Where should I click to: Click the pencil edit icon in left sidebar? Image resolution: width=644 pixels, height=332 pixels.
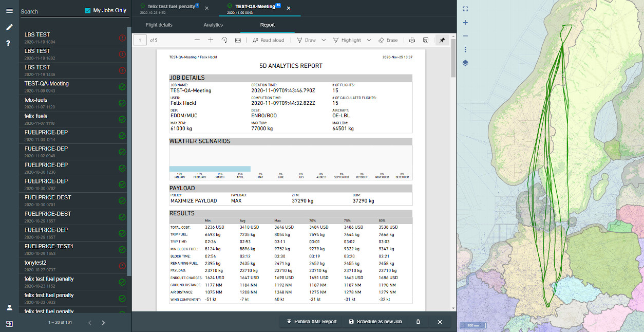9,27
